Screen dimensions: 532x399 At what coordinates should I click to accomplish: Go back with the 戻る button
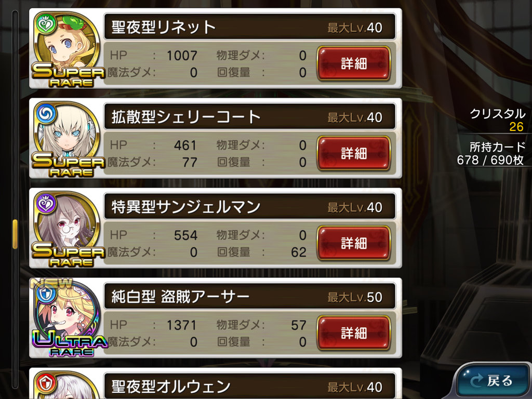[x=493, y=381]
